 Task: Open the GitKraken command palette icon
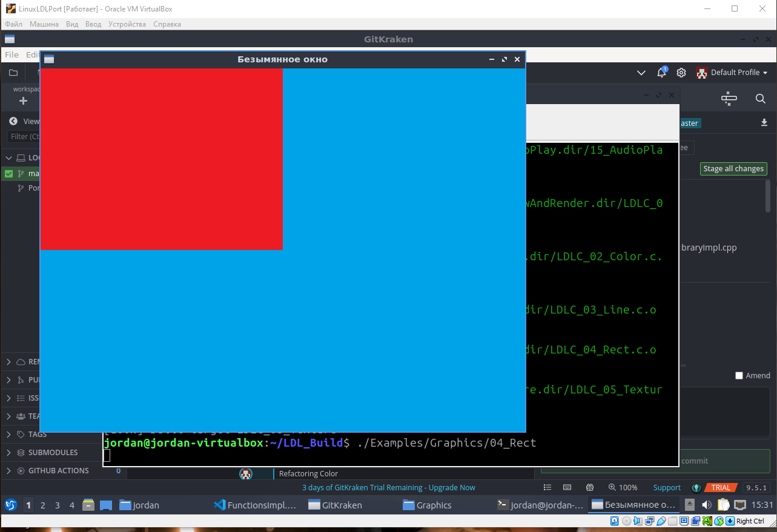tap(729, 98)
